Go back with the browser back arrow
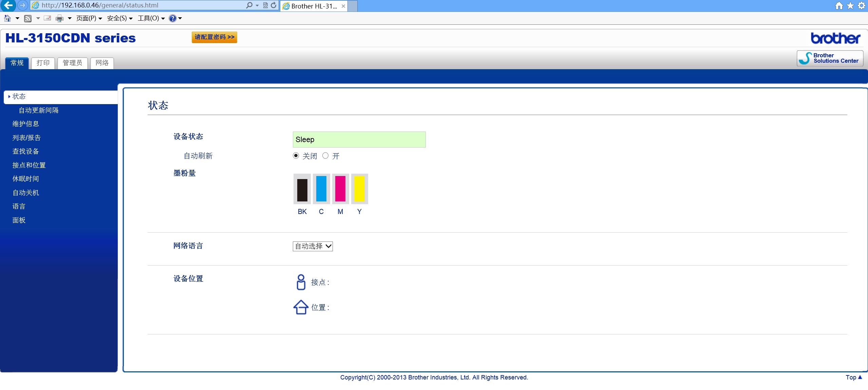The width and height of the screenshot is (868, 390). 8,5
